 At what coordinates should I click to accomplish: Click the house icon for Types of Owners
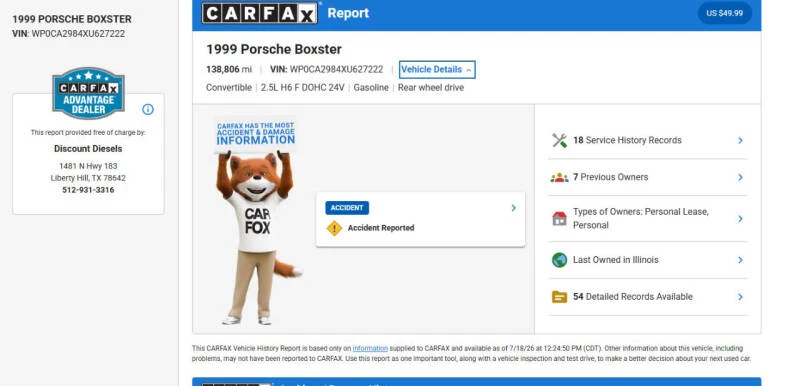tap(559, 219)
